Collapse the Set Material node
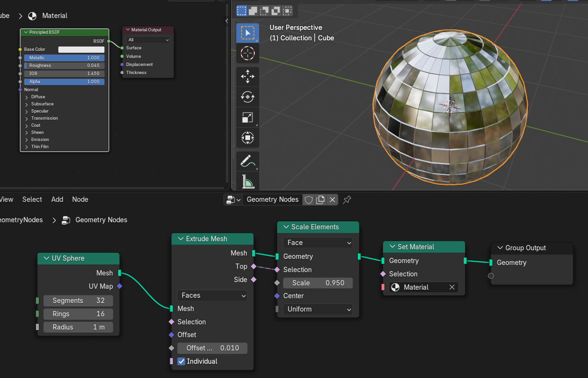Screen dimensions: 588x378 (x=392, y=247)
